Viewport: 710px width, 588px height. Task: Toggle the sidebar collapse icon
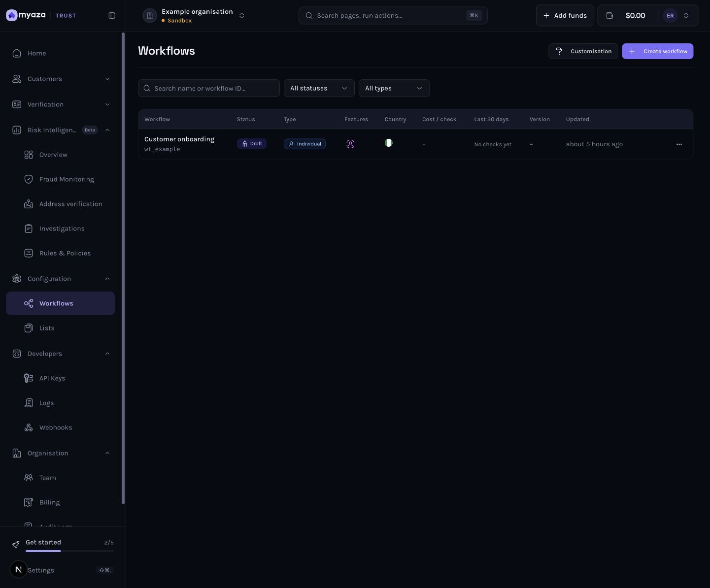pos(112,16)
